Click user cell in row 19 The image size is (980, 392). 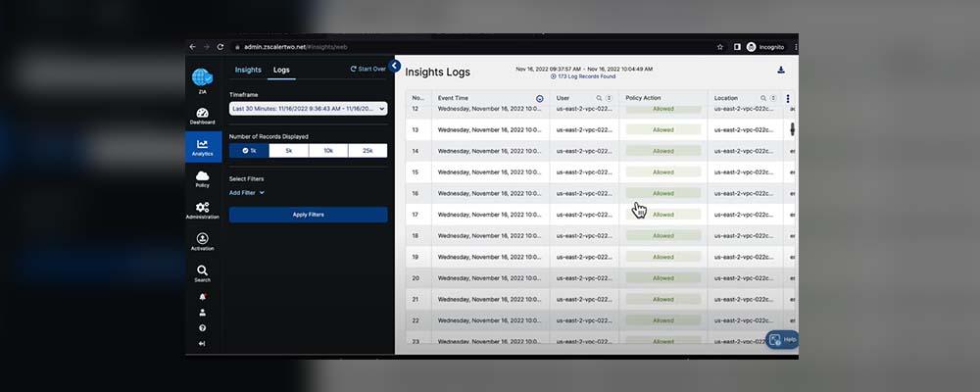click(584, 257)
